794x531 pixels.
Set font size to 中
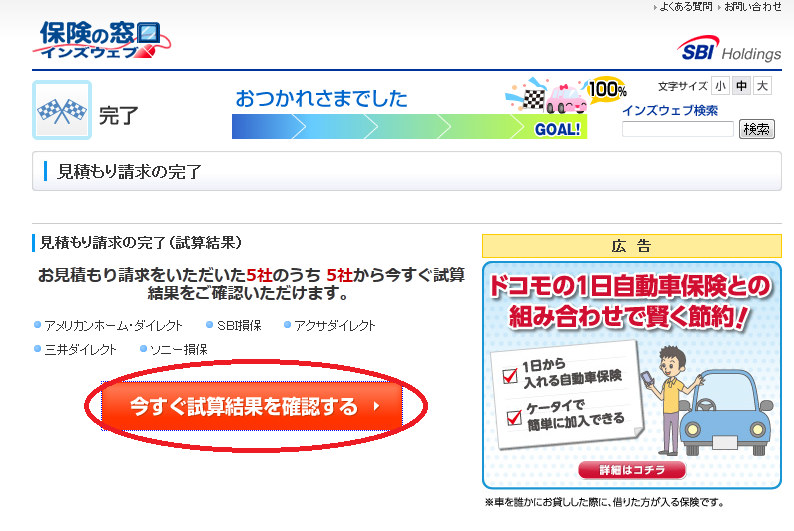741,86
